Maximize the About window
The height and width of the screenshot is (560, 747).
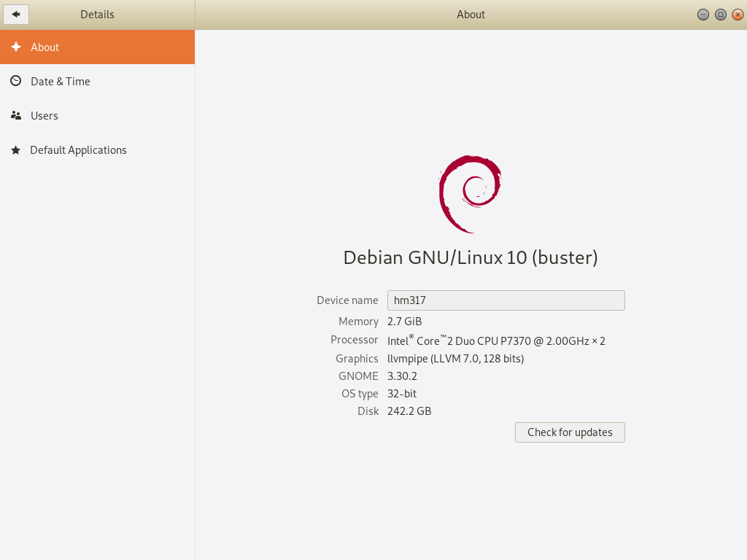click(x=720, y=15)
